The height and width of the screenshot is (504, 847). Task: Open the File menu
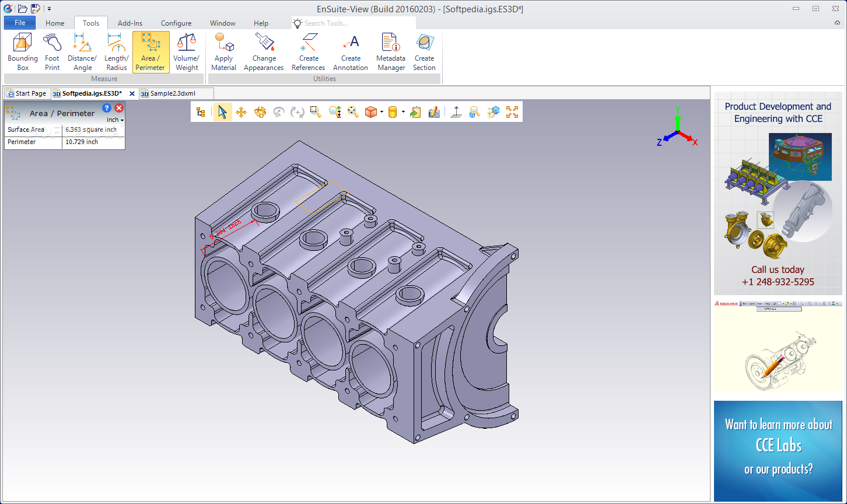(20, 23)
